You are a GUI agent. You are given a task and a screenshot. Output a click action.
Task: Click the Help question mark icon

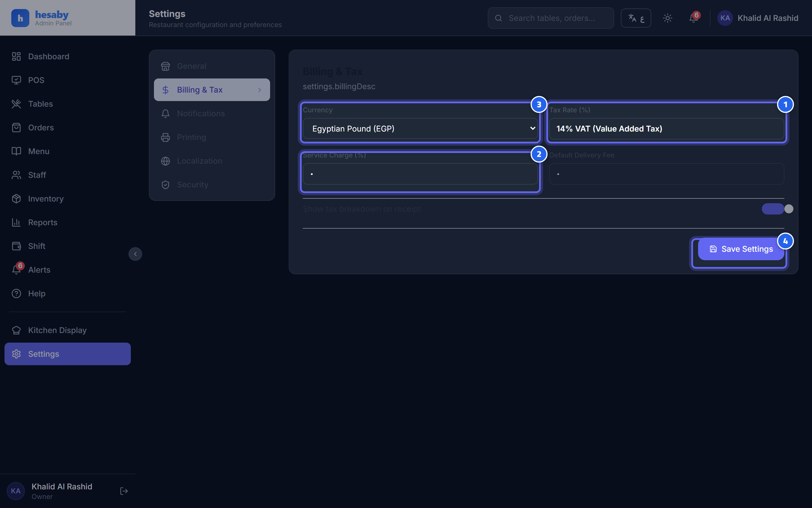coord(16,294)
